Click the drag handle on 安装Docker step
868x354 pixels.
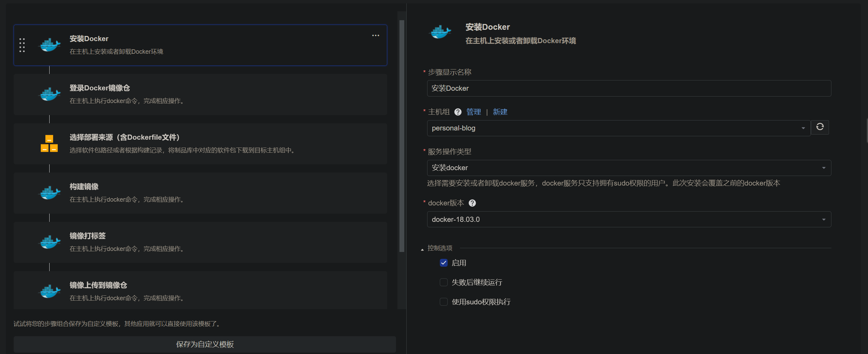(x=22, y=45)
